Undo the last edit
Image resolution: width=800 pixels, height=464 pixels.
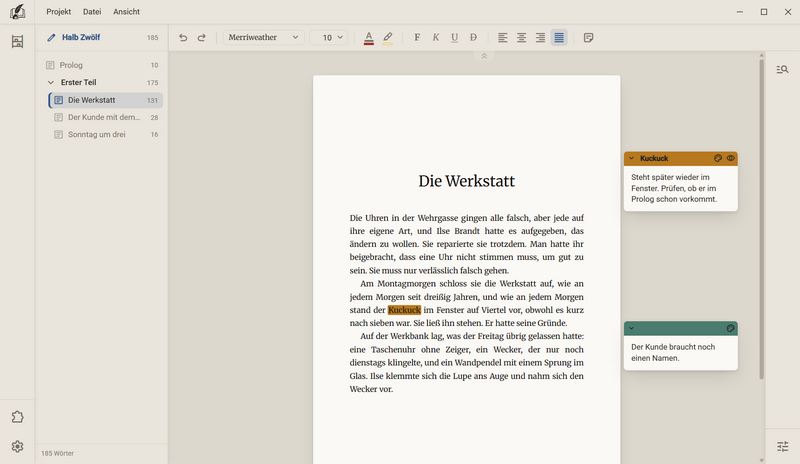click(x=183, y=37)
